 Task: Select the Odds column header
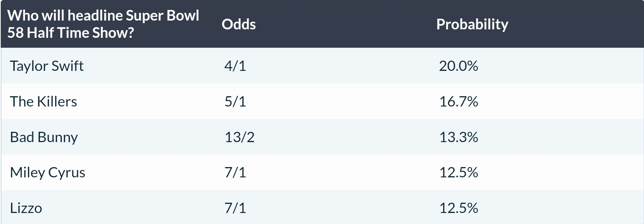point(239,24)
